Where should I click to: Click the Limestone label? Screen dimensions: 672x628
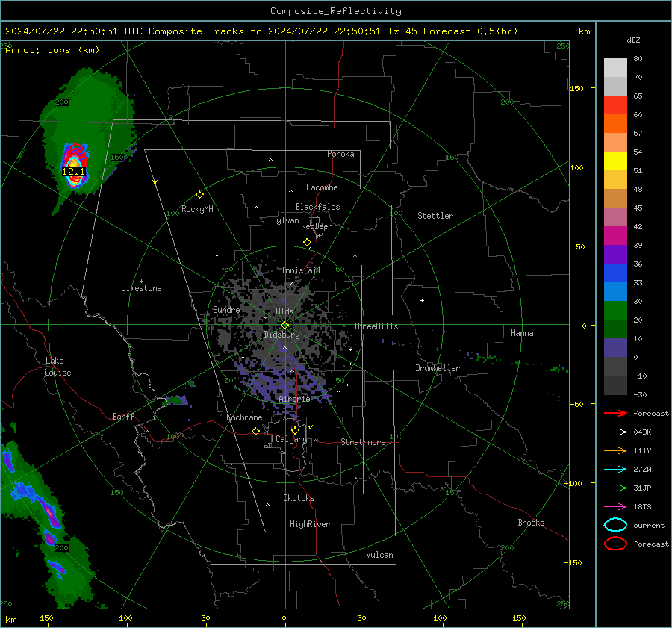[x=141, y=288]
